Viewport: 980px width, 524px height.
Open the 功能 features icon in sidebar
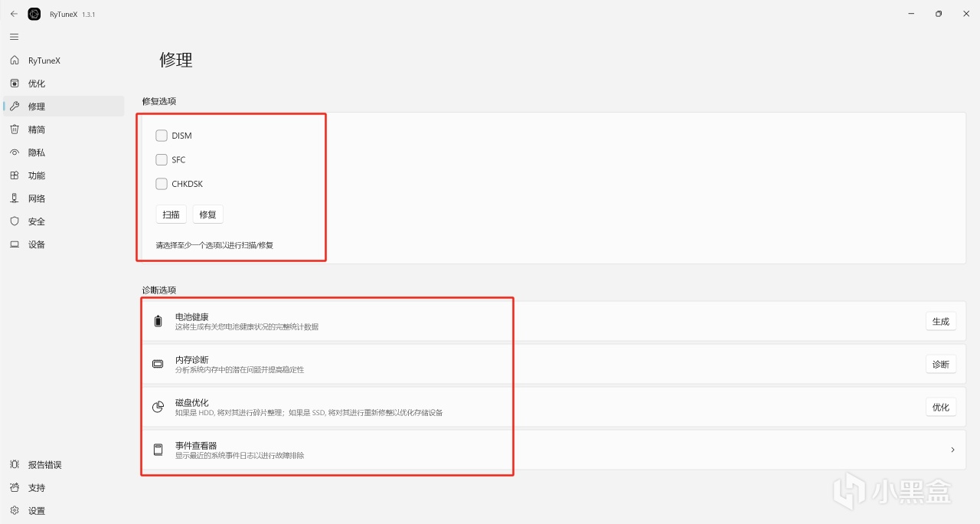click(x=15, y=175)
